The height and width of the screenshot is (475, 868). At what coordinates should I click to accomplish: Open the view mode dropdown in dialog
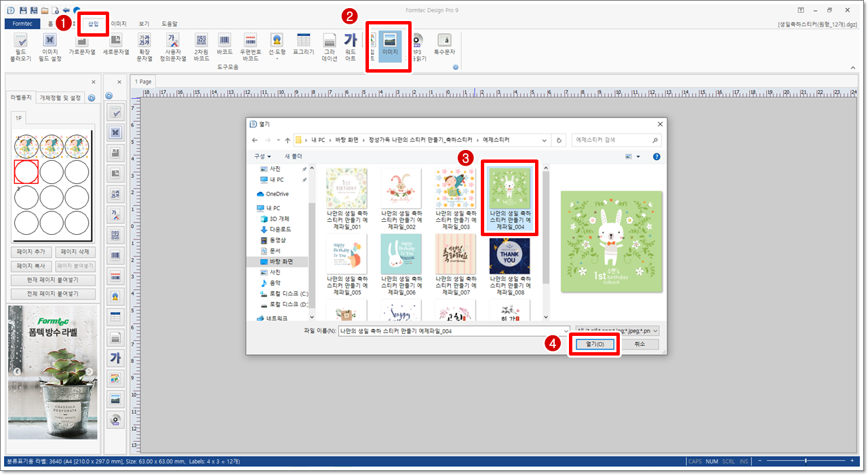click(x=638, y=157)
